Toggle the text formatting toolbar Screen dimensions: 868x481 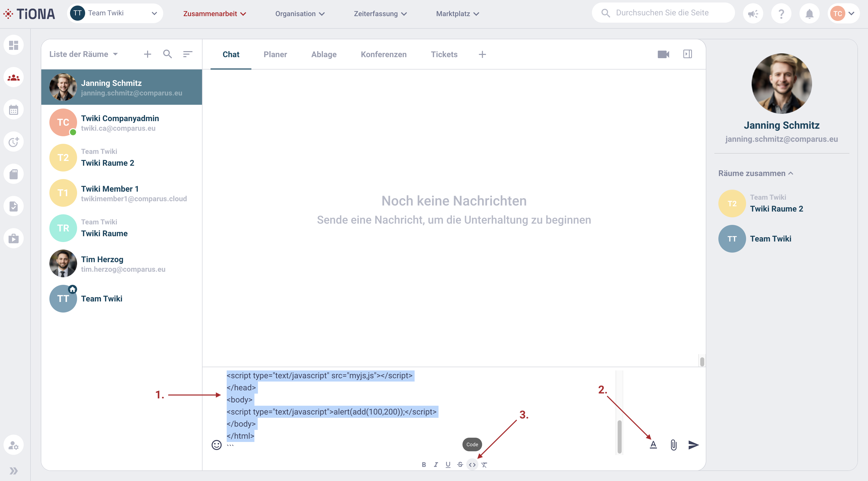tap(653, 445)
